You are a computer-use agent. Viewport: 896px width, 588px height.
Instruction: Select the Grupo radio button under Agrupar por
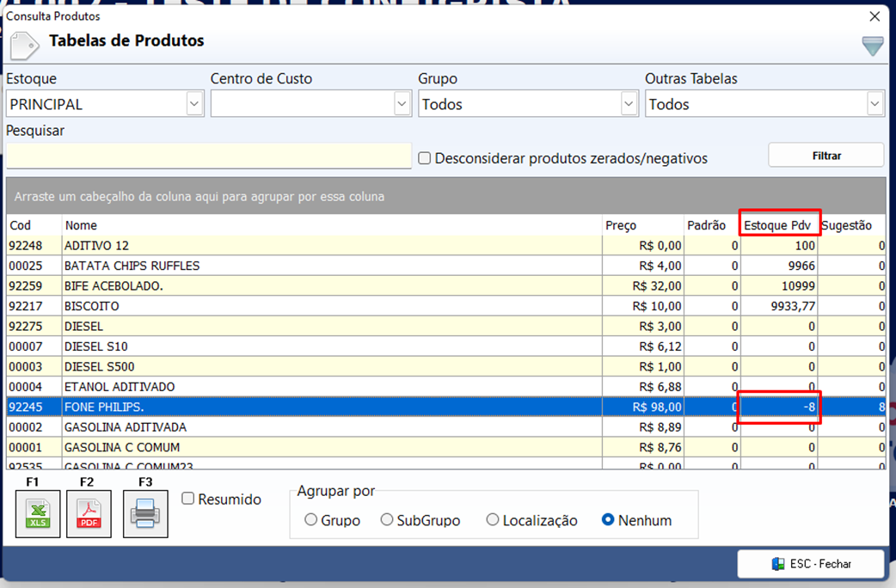(311, 519)
